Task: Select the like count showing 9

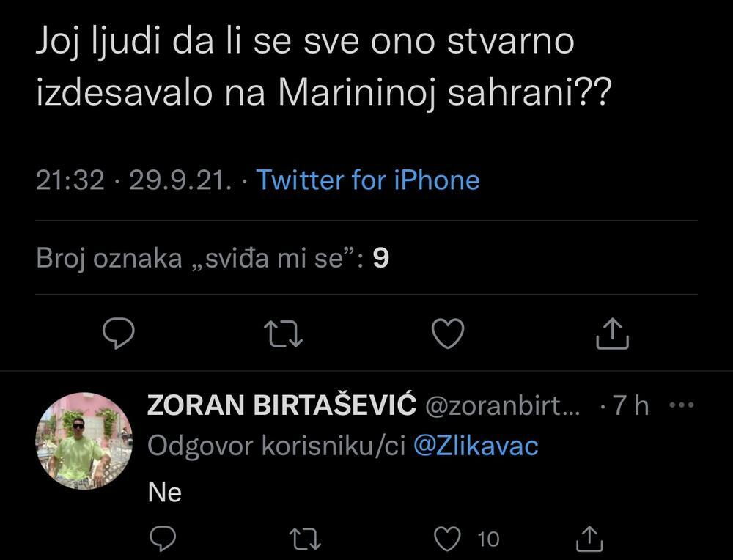Action: click(381, 257)
